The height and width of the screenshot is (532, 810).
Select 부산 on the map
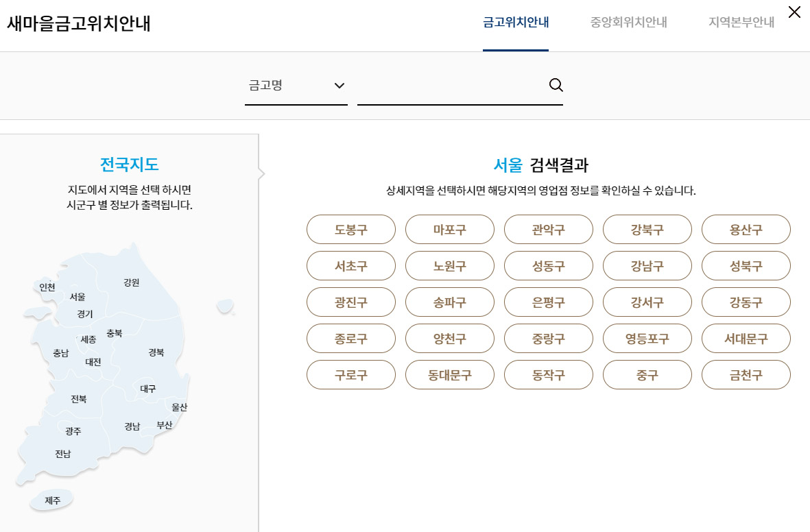[x=164, y=424]
